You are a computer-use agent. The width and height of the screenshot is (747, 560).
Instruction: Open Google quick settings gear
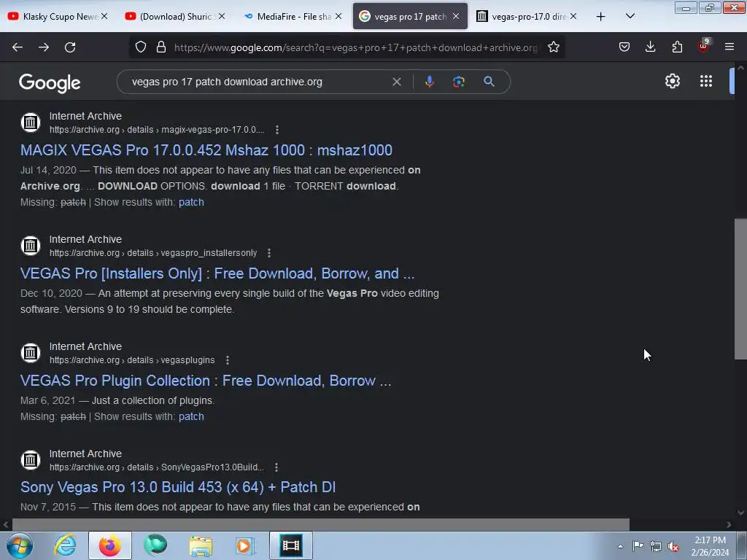point(672,81)
